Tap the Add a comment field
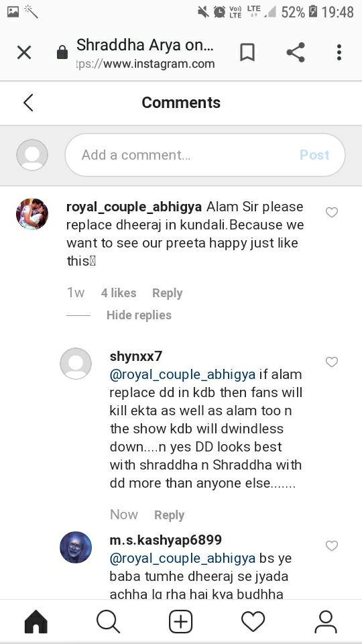This screenshot has height=644, width=362. [205, 155]
